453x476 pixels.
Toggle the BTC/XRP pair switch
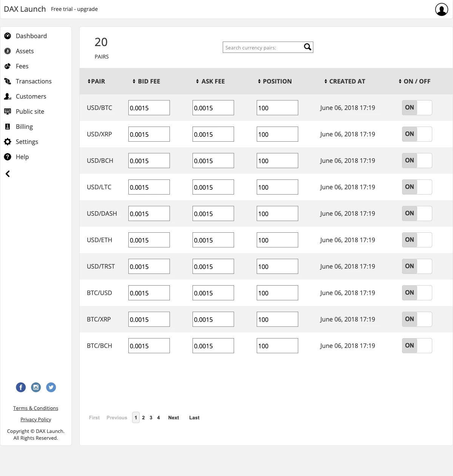click(417, 319)
